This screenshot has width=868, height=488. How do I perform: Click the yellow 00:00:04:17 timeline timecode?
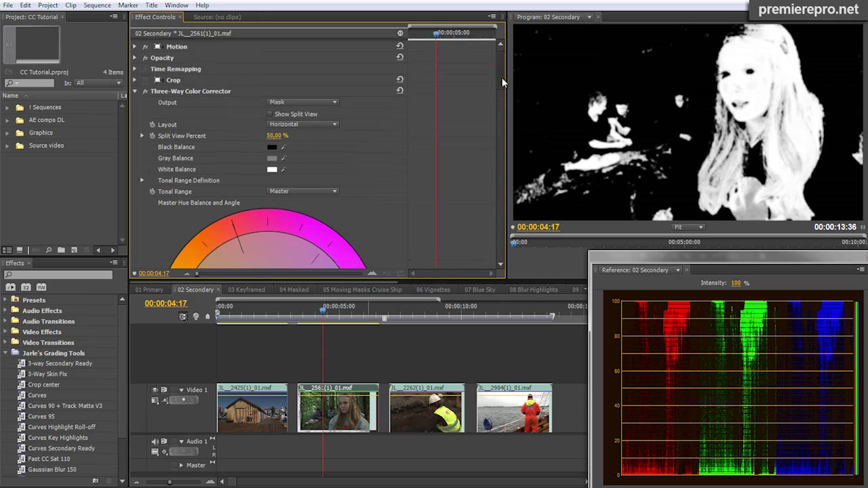click(166, 303)
